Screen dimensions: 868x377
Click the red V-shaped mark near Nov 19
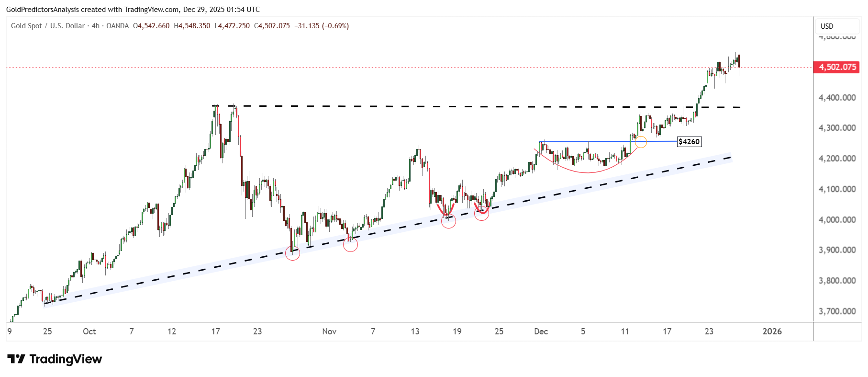(x=446, y=209)
